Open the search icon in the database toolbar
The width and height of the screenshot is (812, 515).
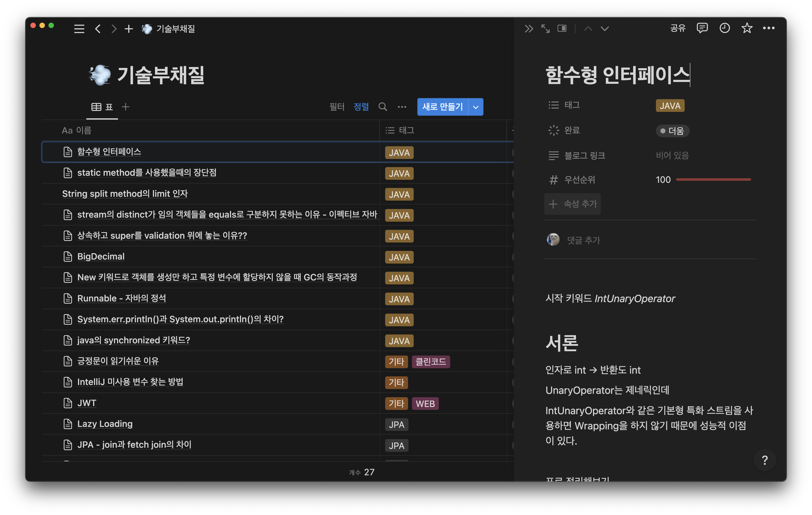tap(382, 107)
